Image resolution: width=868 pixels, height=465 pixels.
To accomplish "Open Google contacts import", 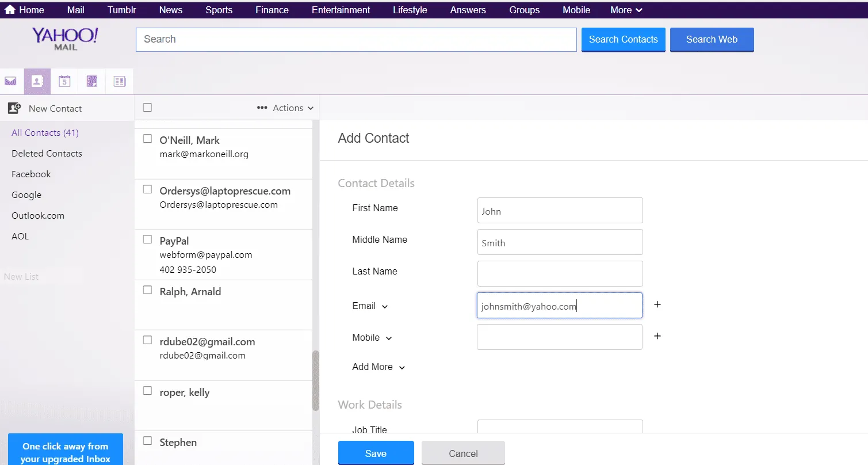I will (x=26, y=195).
